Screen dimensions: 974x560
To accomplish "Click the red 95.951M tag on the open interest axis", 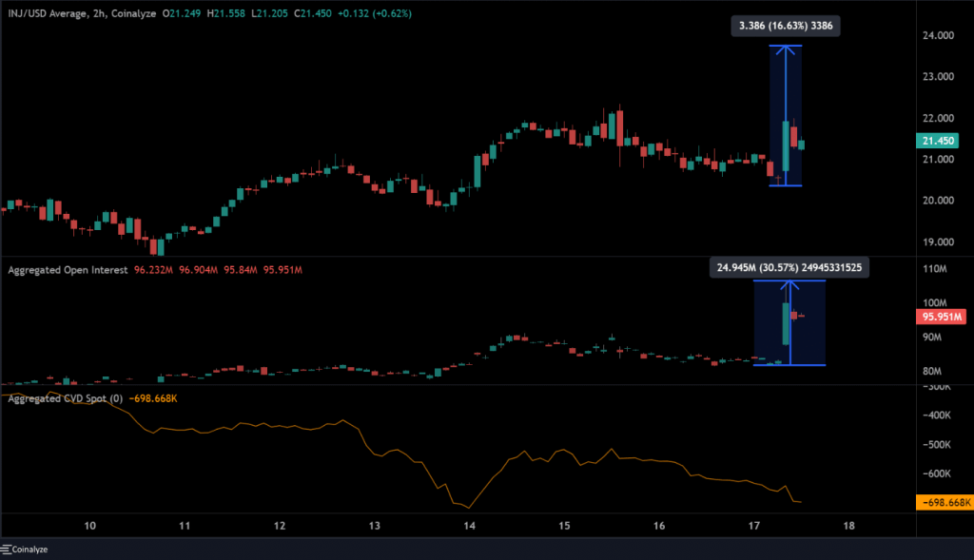I will click(x=942, y=318).
